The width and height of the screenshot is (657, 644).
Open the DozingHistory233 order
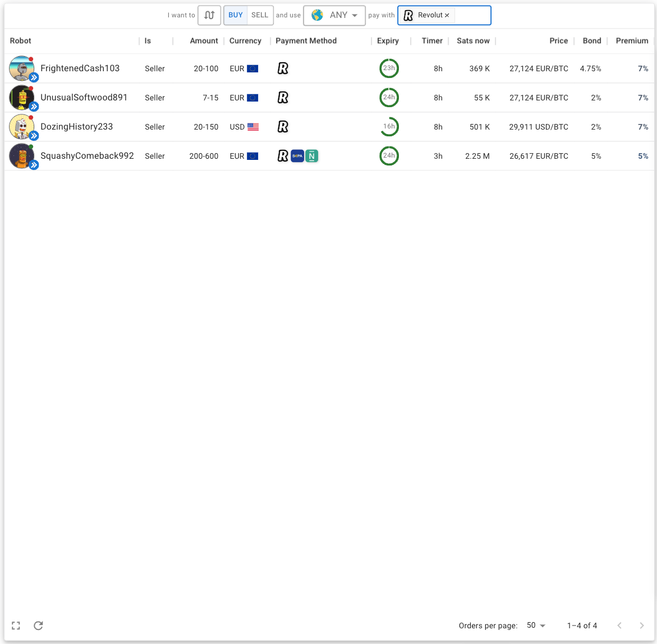click(329, 127)
